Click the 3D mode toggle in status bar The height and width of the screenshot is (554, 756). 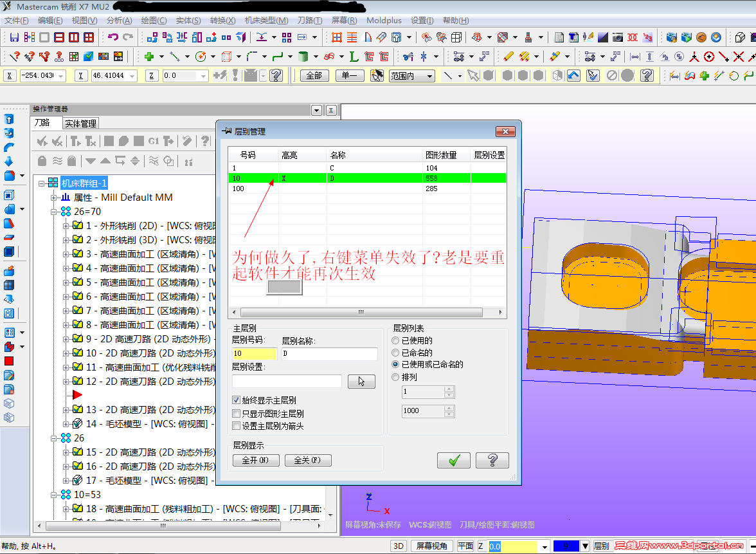(x=399, y=546)
